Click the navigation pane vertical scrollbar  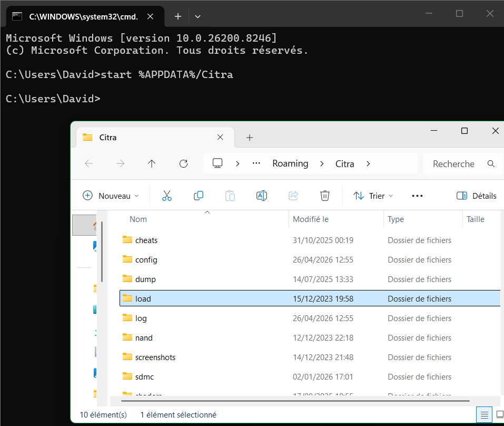coord(102,251)
